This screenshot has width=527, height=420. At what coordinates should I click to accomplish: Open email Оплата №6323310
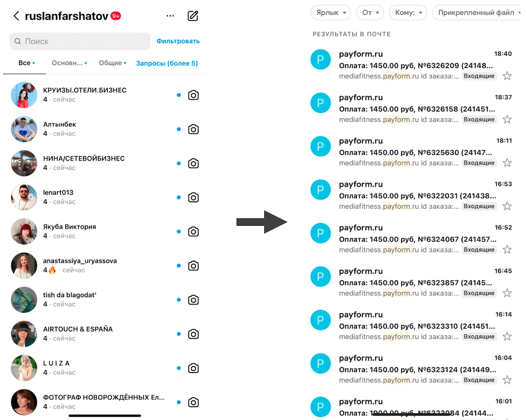coord(418,326)
